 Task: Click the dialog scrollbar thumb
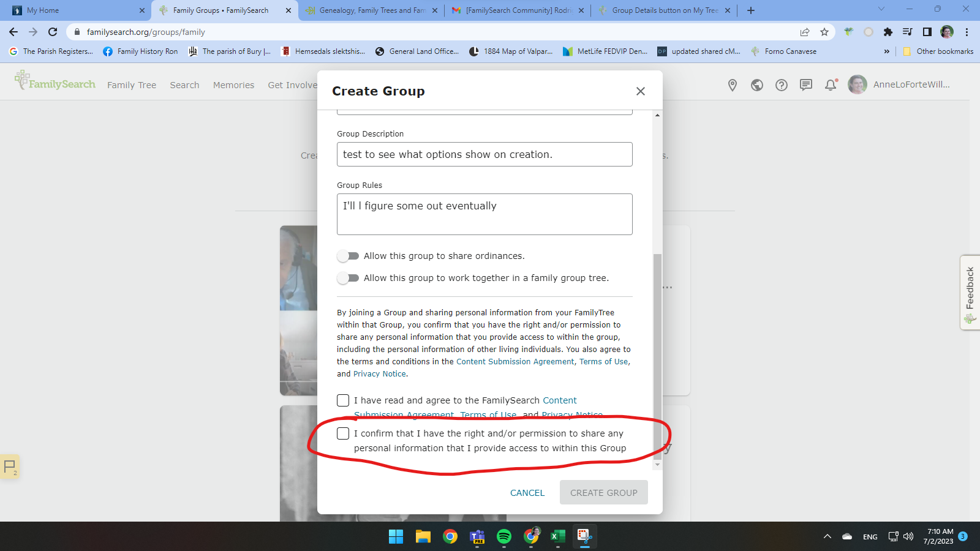(657, 356)
